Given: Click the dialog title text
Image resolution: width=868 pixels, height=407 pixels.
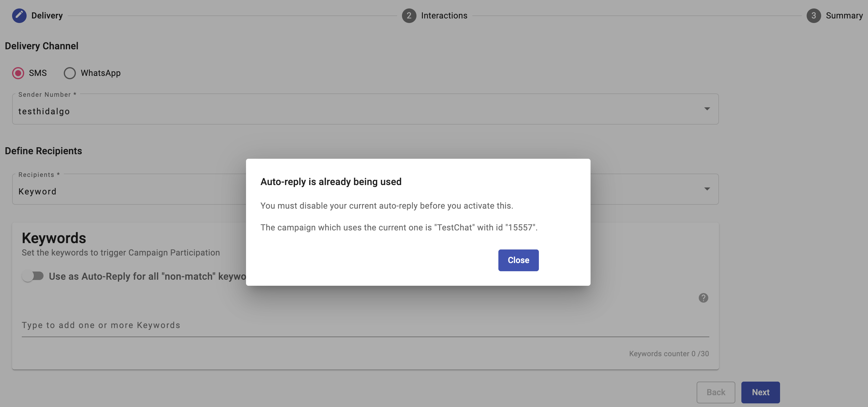Looking at the screenshot, I should (331, 182).
